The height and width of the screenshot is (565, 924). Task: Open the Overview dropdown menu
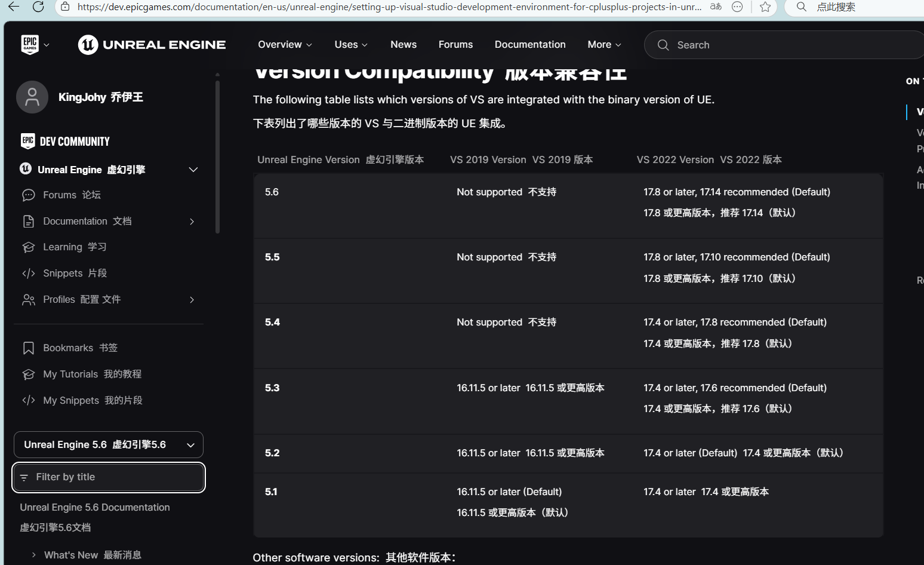(x=285, y=45)
